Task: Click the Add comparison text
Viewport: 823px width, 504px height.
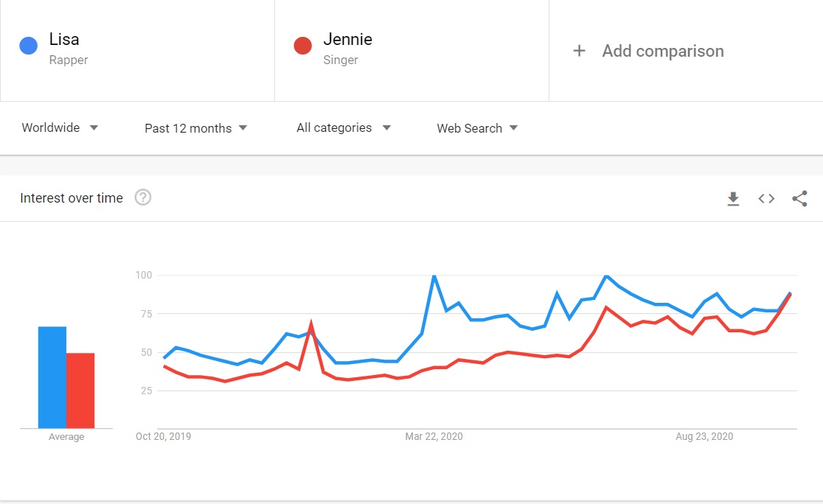Action: [x=662, y=51]
